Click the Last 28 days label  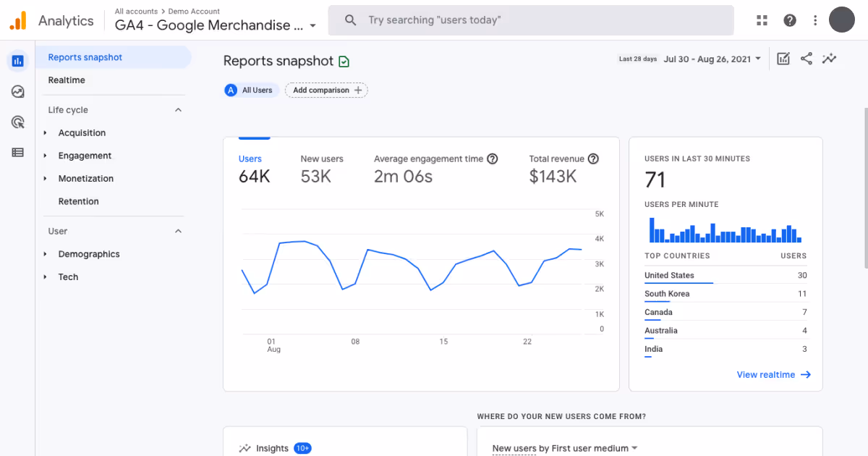point(638,59)
